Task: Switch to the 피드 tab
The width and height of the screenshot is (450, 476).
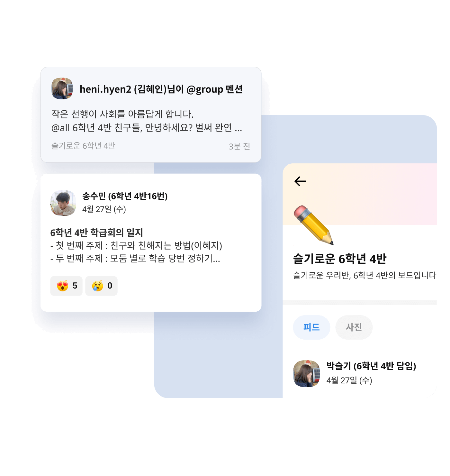Action: (x=311, y=327)
